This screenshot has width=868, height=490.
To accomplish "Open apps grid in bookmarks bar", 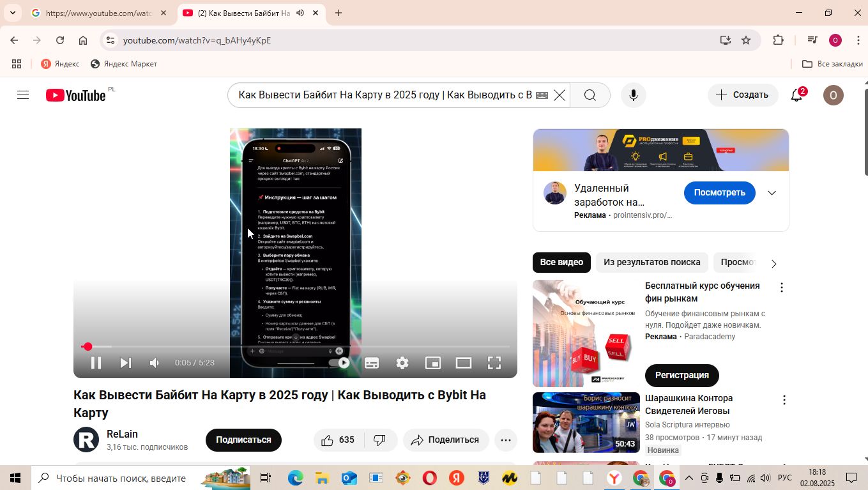I will [x=17, y=64].
